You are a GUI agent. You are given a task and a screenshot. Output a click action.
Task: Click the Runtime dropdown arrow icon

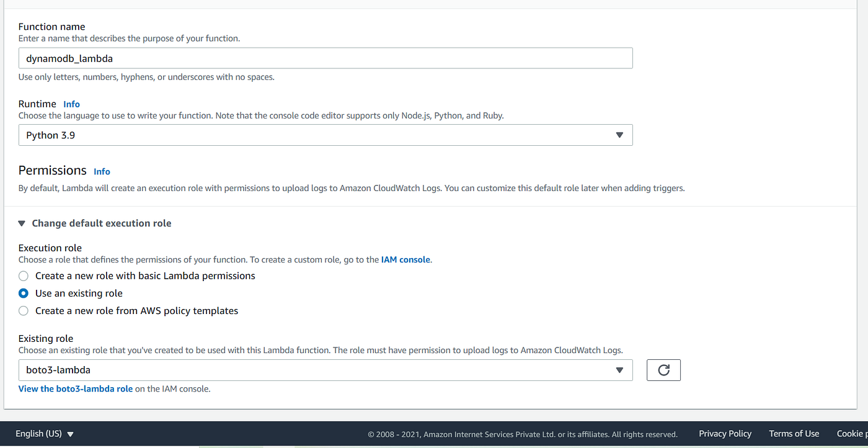point(619,135)
